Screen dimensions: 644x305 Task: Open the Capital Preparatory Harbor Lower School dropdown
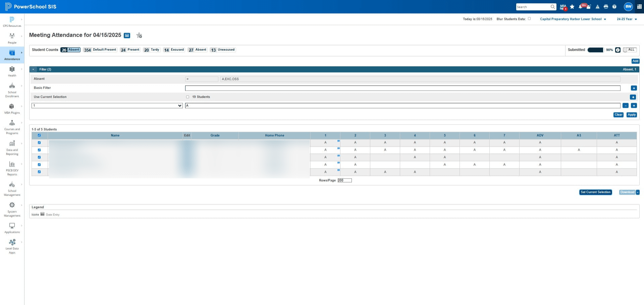(x=573, y=19)
